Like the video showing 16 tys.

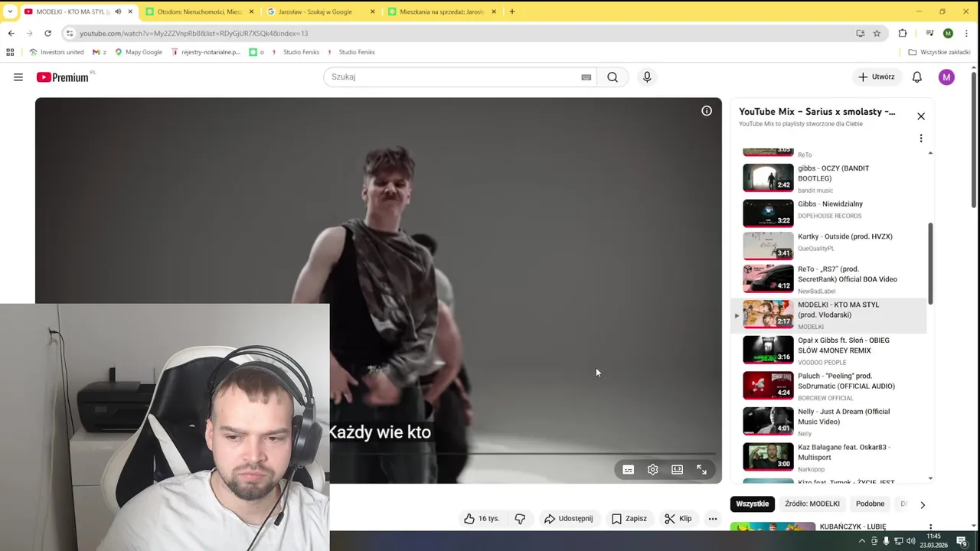click(x=481, y=519)
